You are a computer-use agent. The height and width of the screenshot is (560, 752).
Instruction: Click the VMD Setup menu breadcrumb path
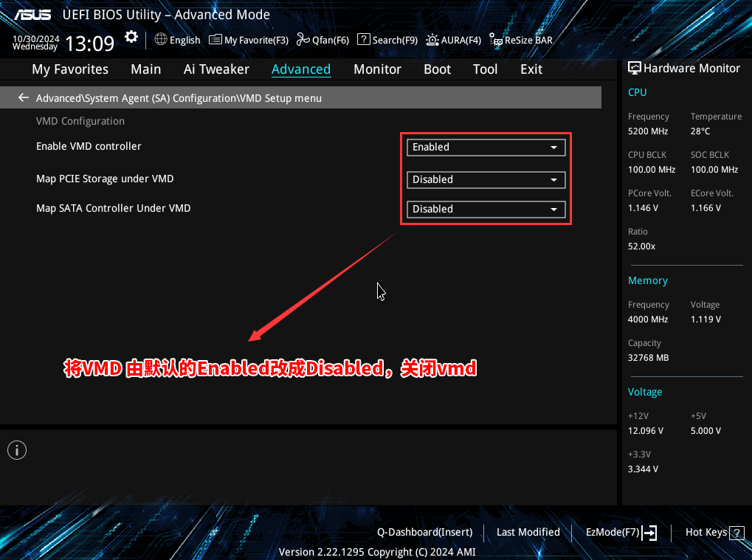(x=179, y=98)
